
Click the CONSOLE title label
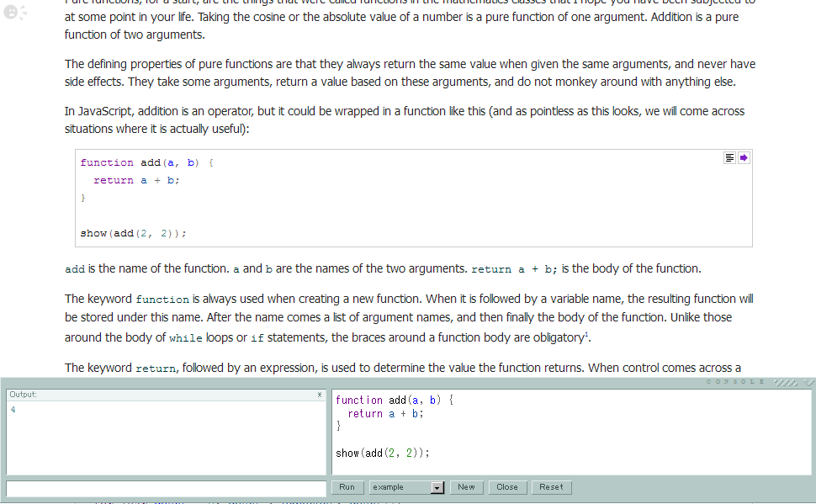coord(736,382)
